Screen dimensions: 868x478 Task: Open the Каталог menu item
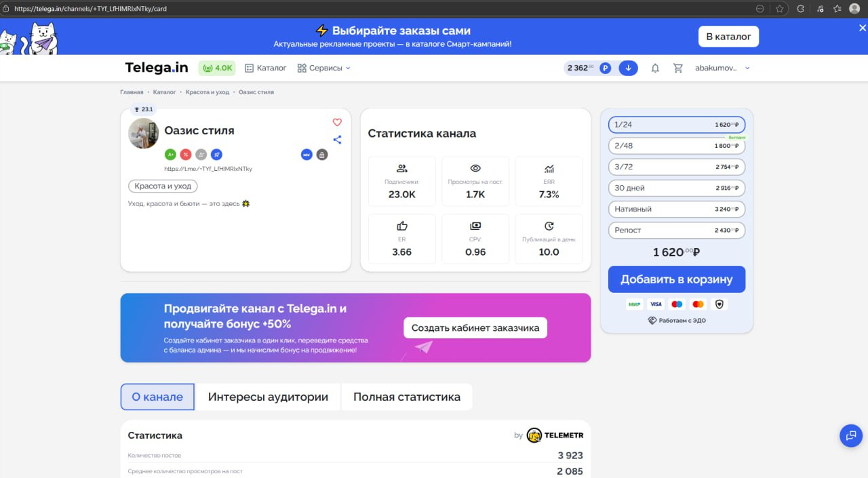click(x=266, y=68)
